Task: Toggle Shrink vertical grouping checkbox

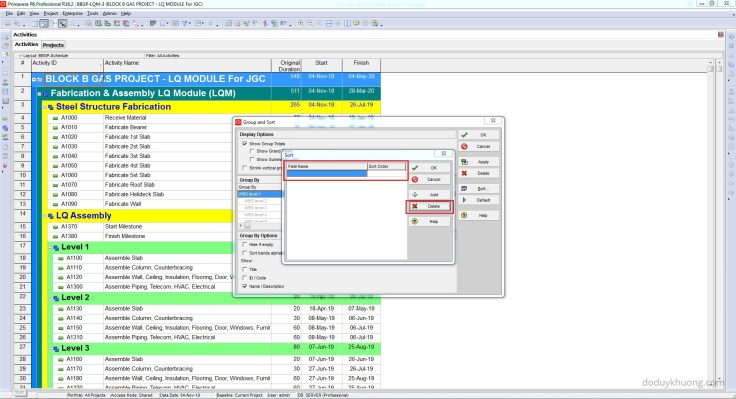Action: (x=245, y=168)
